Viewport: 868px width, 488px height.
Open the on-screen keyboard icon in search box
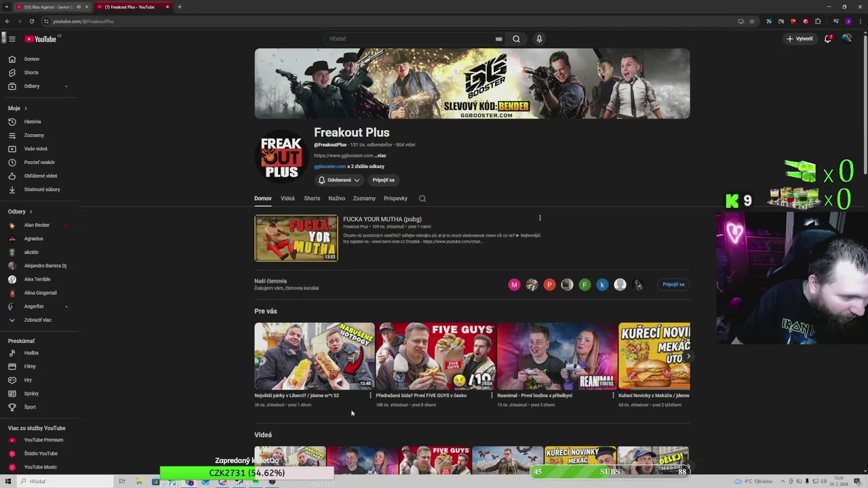point(499,39)
